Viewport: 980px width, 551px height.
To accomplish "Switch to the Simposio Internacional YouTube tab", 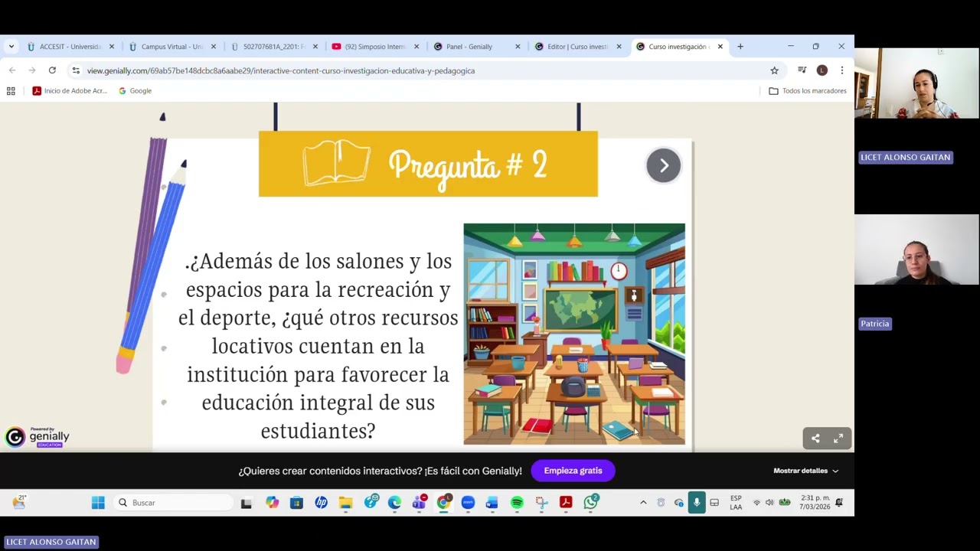I will (x=375, y=47).
